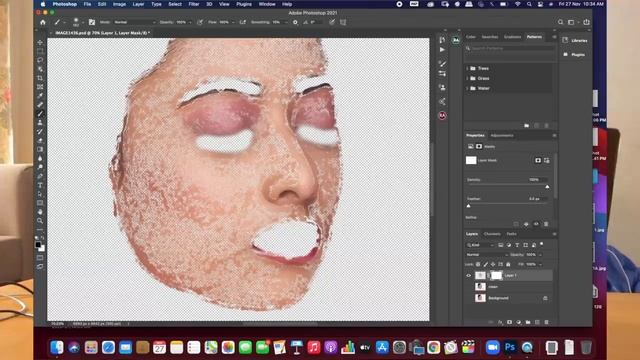Select the Rectangular Marquee tool
This screenshot has width=640, height=360.
pyautogui.click(x=40, y=51)
